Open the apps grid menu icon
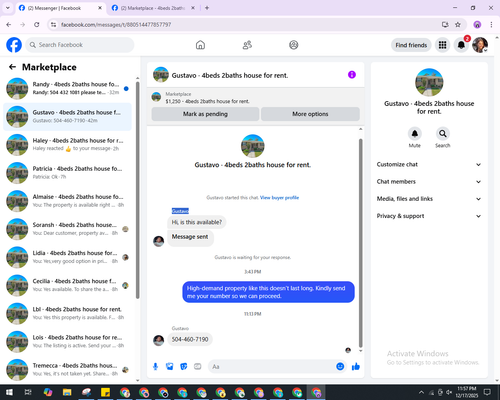 tap(442, 45)
